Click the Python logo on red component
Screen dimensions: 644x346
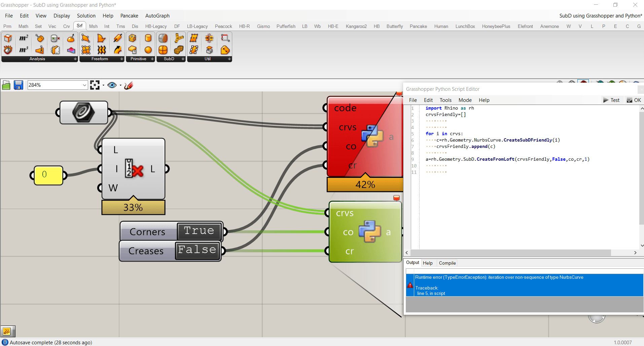pos(372,136)
